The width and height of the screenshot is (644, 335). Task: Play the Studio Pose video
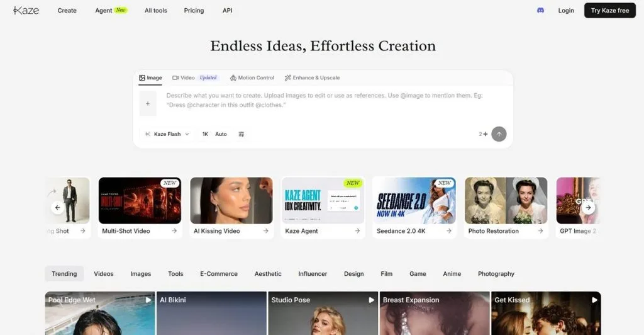(371, 300)
